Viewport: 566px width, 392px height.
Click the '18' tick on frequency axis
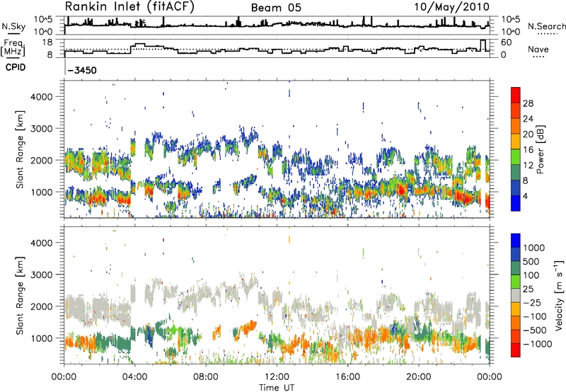47,42
